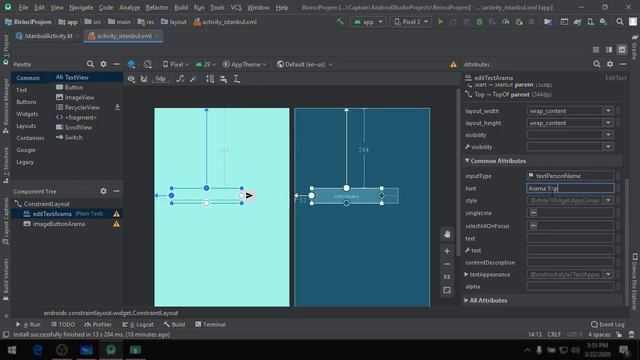Switch to Code view mode icon
This screenshot has width=640, height=360.
[596, 49]
